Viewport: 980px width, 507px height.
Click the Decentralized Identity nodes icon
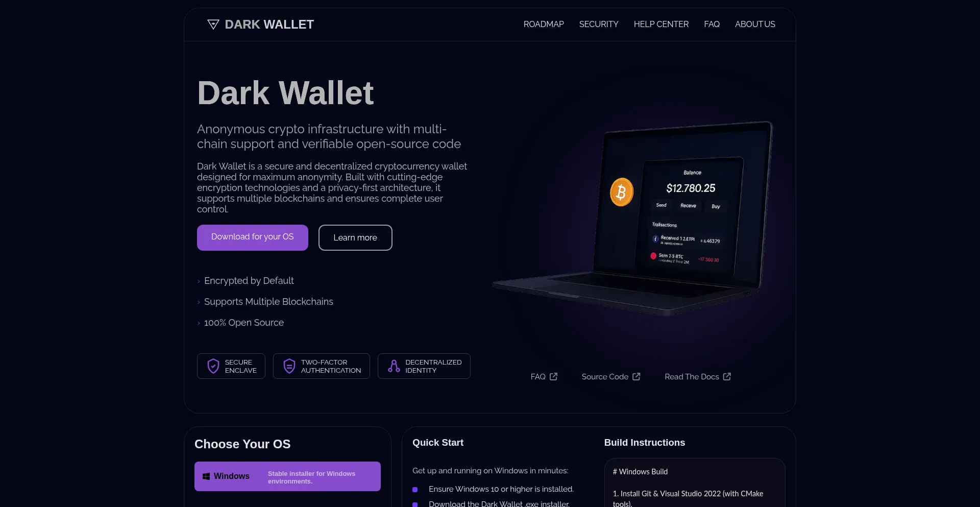[394, 366]
